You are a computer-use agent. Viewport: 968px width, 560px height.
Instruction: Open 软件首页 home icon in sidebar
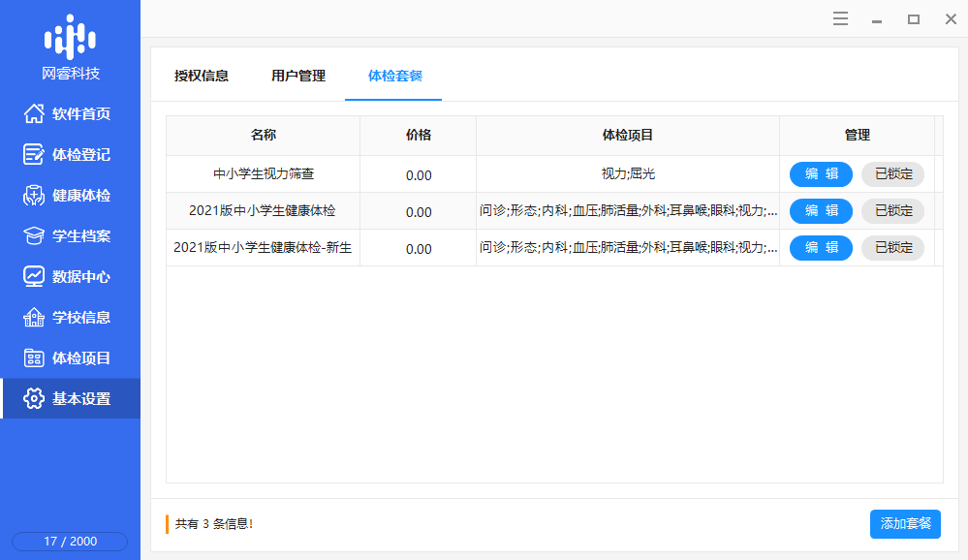click(x=34, y=113)
